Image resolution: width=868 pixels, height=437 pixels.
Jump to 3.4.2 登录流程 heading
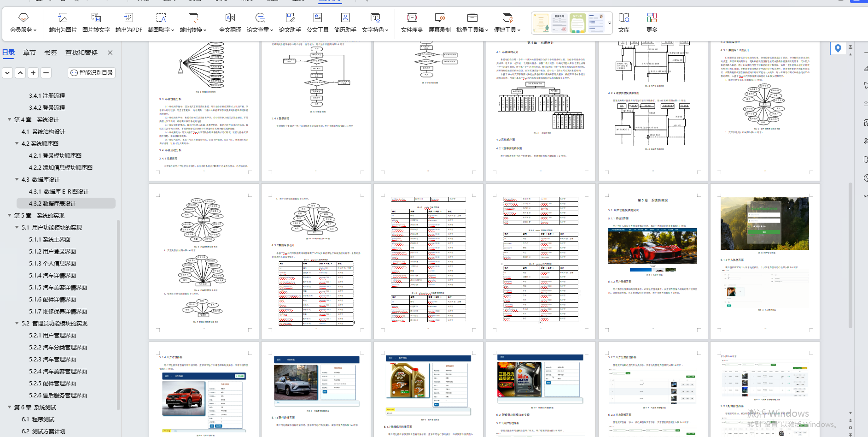(47, 107)
